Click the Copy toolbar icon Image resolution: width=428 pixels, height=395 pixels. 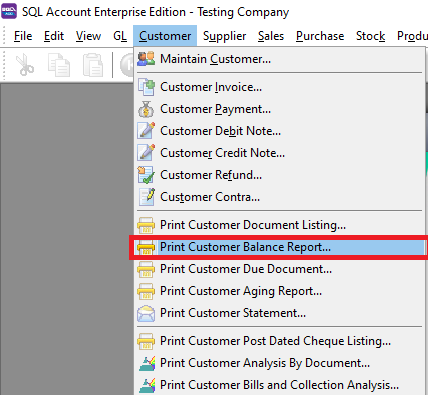(x=59, y=65)
